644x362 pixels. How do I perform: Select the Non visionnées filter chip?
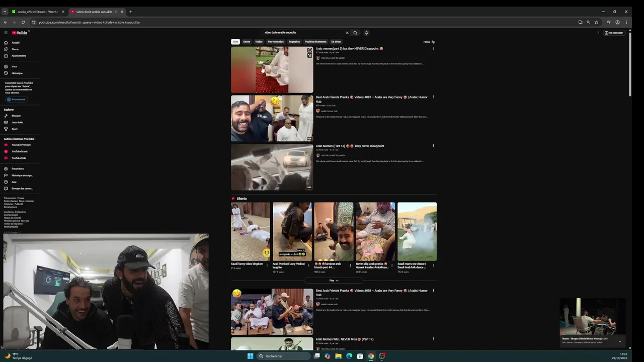276,42
